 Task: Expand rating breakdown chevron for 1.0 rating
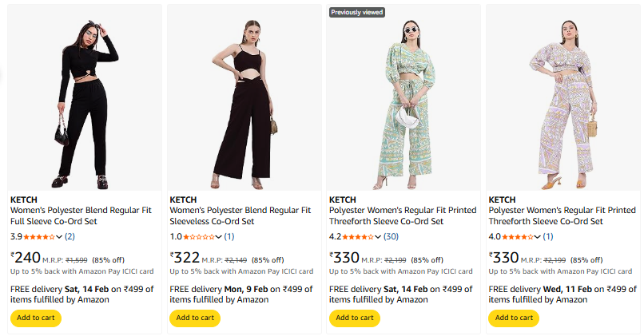pyautogui.click(x=218, y=237)
